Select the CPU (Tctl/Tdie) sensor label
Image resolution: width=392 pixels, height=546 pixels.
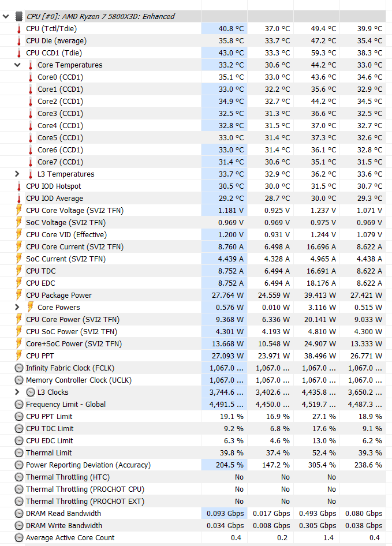(x=51, y=28)
